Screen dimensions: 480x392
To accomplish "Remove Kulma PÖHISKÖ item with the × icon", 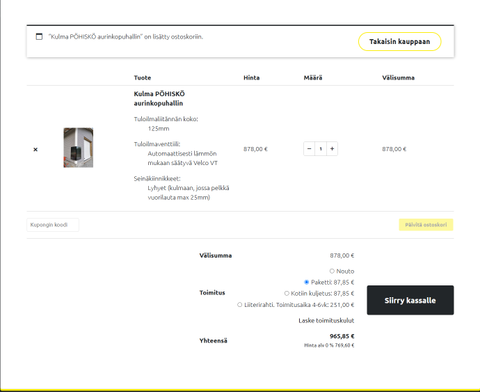I will pyautogui.click(x=35, y=149).
